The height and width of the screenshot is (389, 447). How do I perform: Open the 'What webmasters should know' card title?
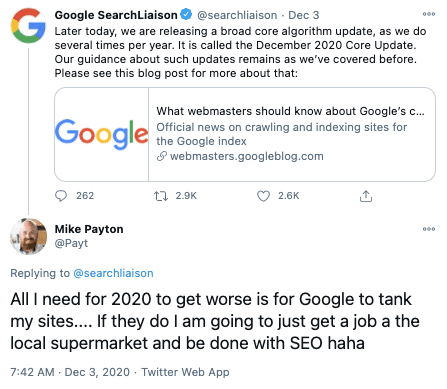[x=290, y=111]
